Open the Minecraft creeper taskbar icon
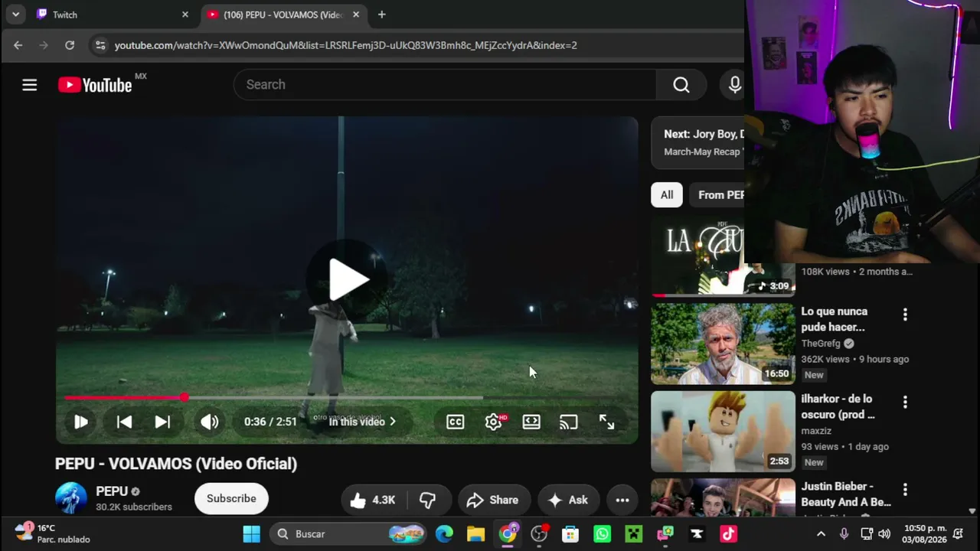 (634, 534)
